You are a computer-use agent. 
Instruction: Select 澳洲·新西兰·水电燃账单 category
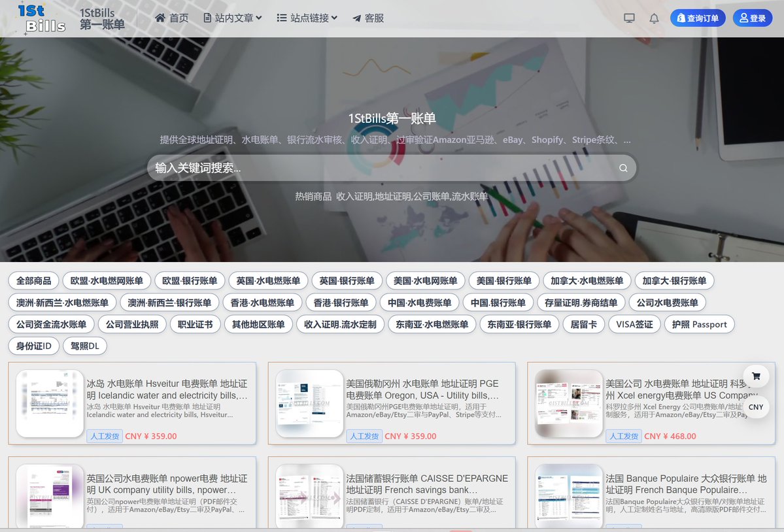click(63, 303)
